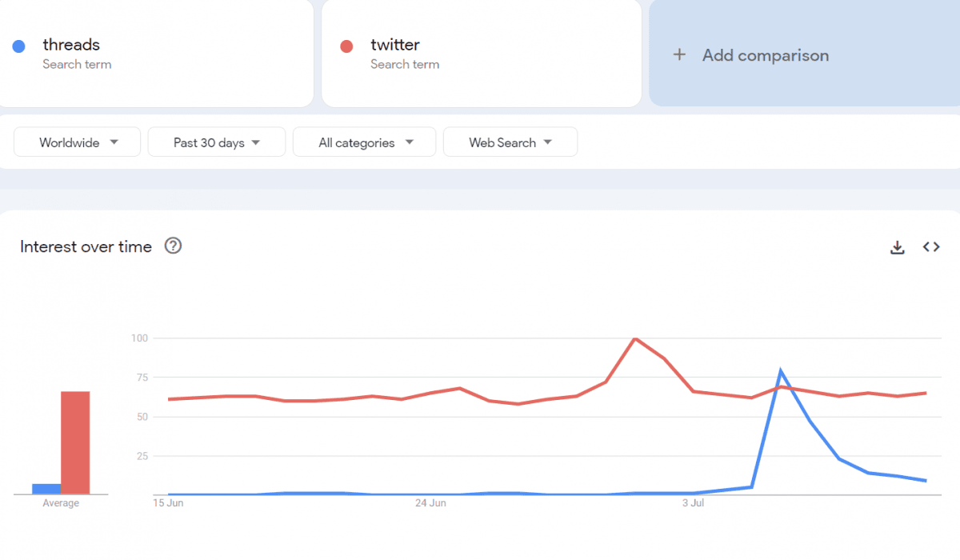Image resolution: width=960 pixels, height=560 pixels.
Task: Open the Worldwide region dropdown
Action: coord(78,142)
